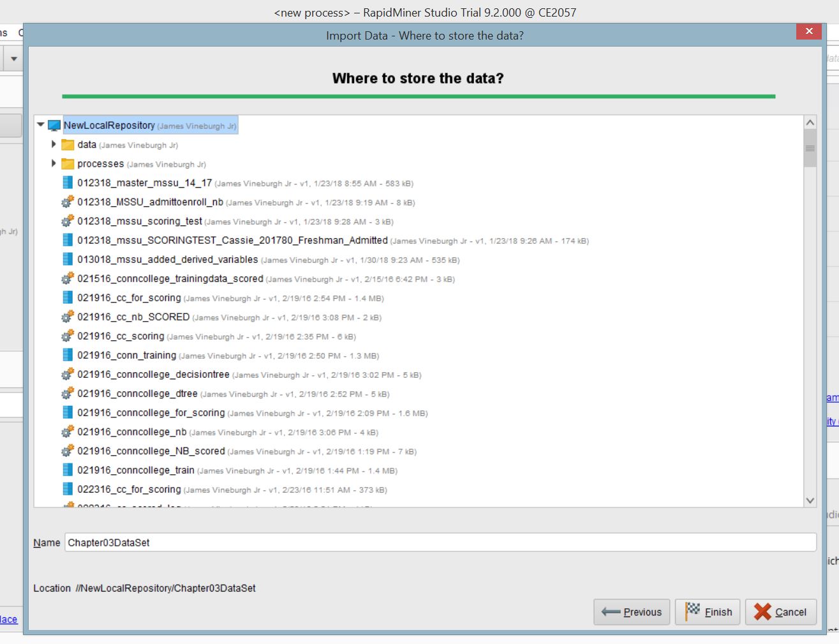Image resolution: width=839 pixels, height=644 pixels.
Task: Click the repository list scrollbar thumb
Action: [x=810, y=148]
